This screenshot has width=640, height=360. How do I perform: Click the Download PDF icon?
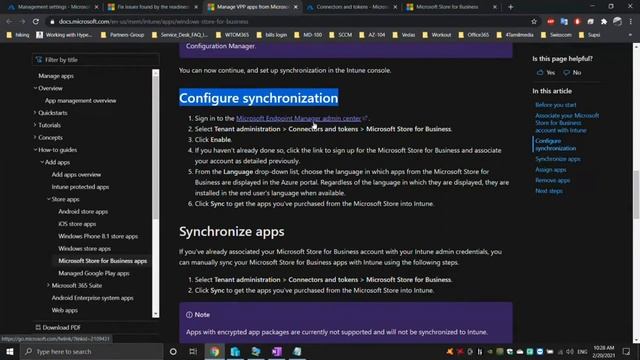click(38, 327)
